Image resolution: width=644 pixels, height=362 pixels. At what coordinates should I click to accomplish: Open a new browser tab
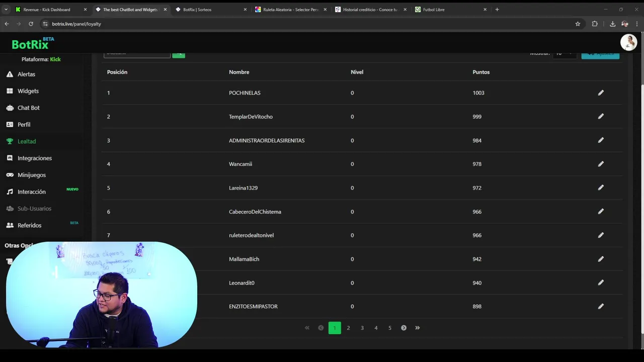click(x=497, y=10)
